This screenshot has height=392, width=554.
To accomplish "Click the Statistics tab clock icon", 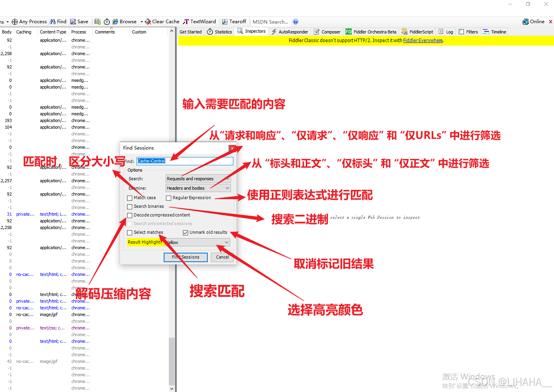I will pos(210,32).
